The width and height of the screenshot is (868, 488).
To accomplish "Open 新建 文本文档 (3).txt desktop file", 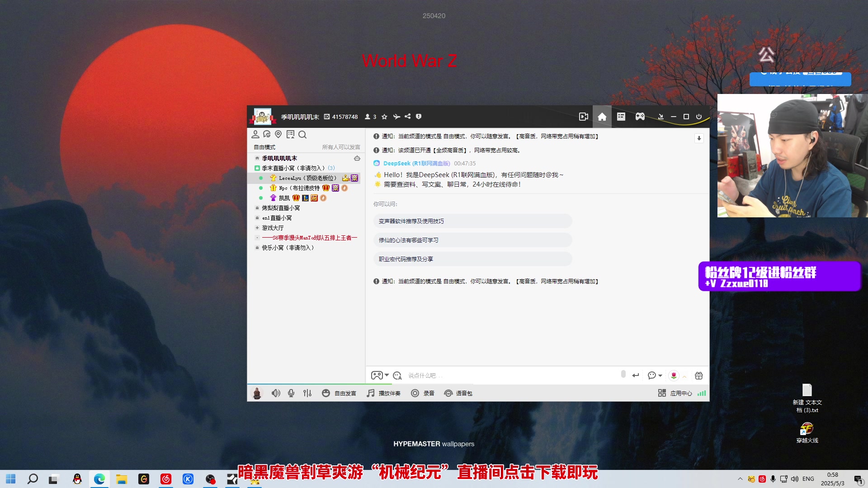I will 807,398.
